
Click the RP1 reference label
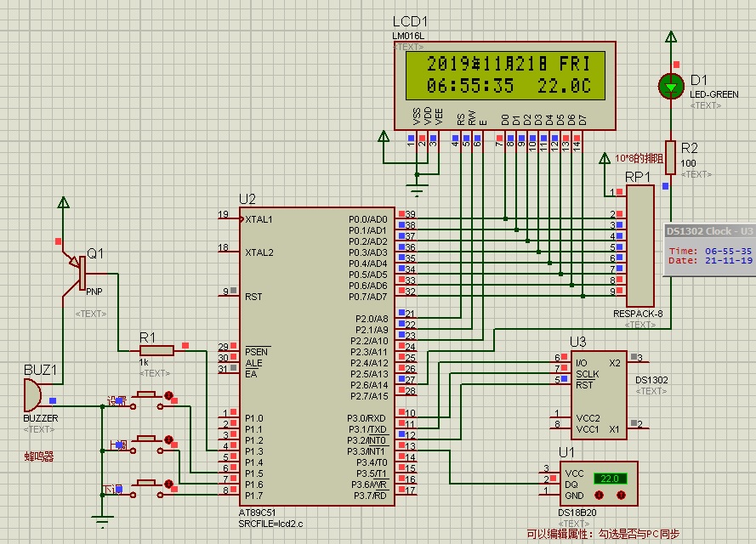point(638,177)
